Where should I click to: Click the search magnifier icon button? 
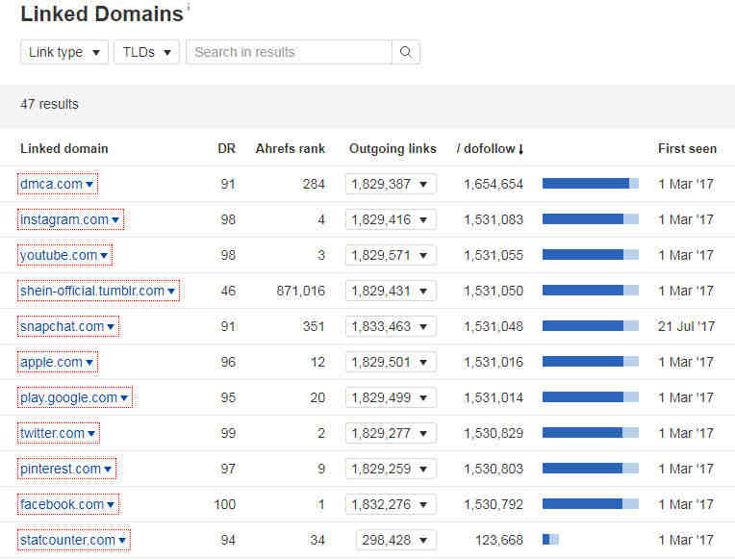click(x=406, y=52)
